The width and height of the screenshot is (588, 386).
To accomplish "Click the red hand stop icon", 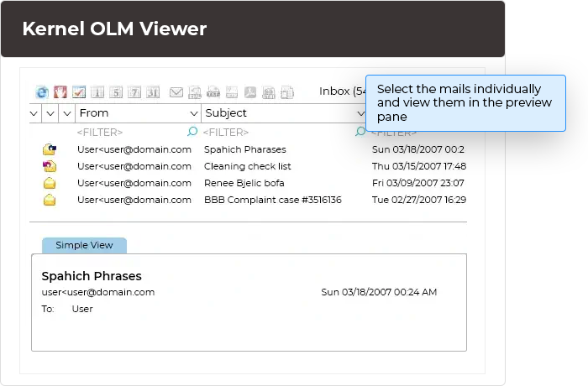I will (60, 91).
